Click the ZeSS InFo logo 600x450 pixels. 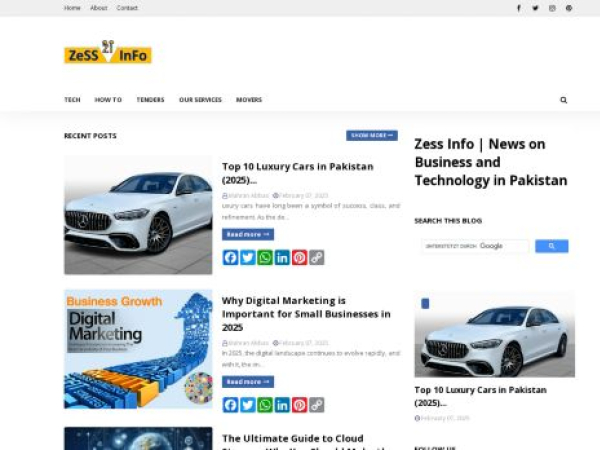coord(108,52)
